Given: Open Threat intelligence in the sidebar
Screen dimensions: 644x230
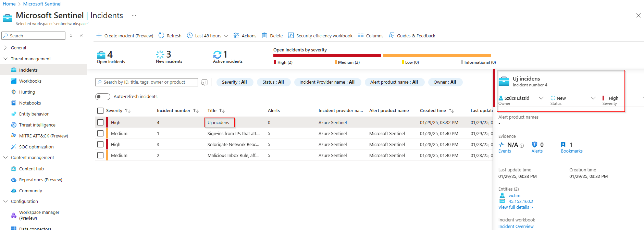Looking at the screenshot, I should coord(37,125).
